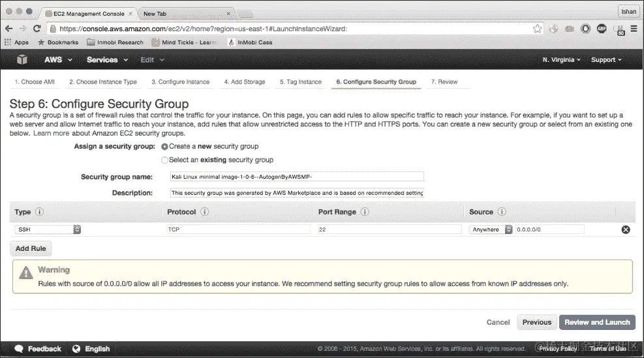Go to step 1 Choose AMI
The image size is (644, 358).
coord(35,82)
